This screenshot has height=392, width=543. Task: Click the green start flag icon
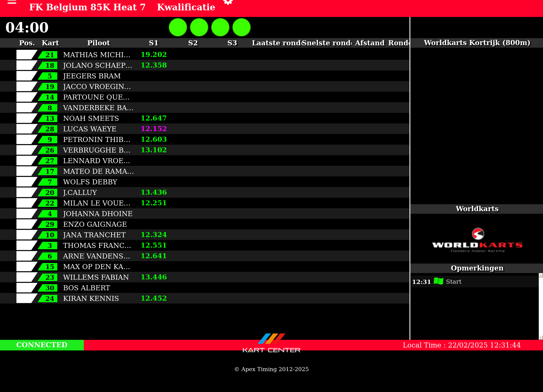click(439, 281)
